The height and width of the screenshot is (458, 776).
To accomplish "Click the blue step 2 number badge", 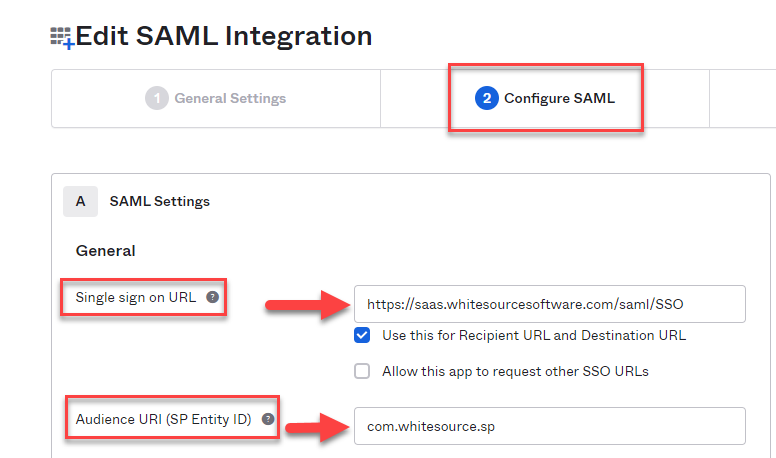I will [486, 98].
